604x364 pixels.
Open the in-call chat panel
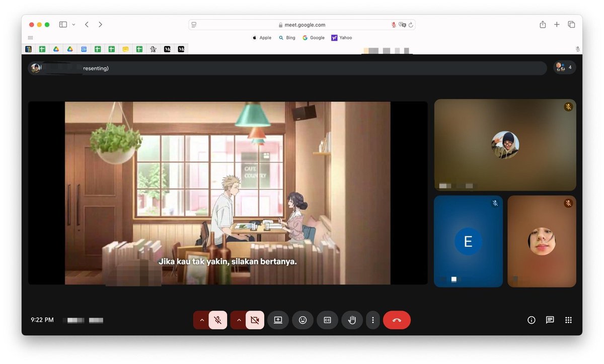click(550, 320)
